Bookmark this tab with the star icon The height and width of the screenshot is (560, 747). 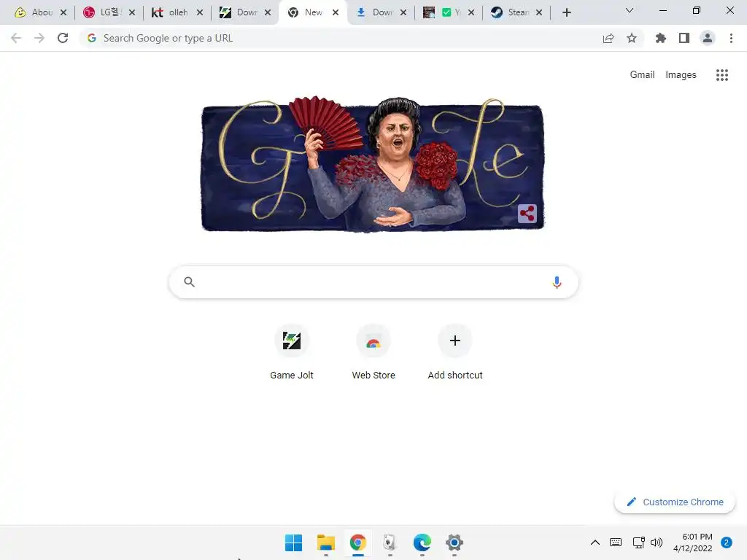[632, 38]
